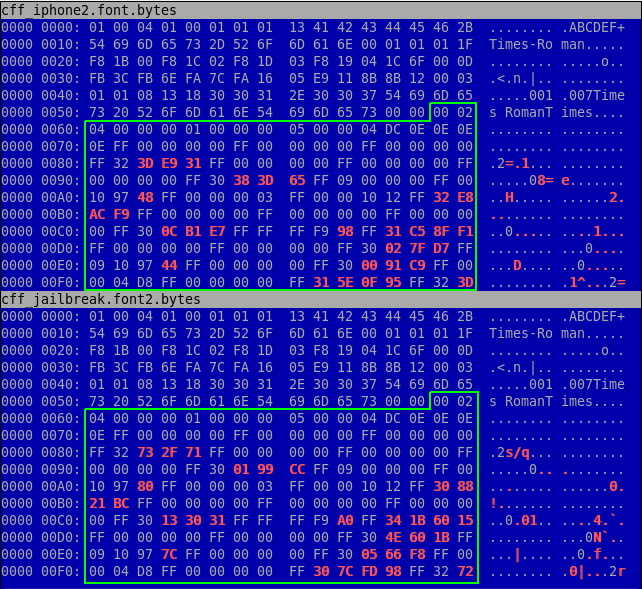
Task: Select differing bytes 0C B1 E7 in top pane
Action: (183, 229)
